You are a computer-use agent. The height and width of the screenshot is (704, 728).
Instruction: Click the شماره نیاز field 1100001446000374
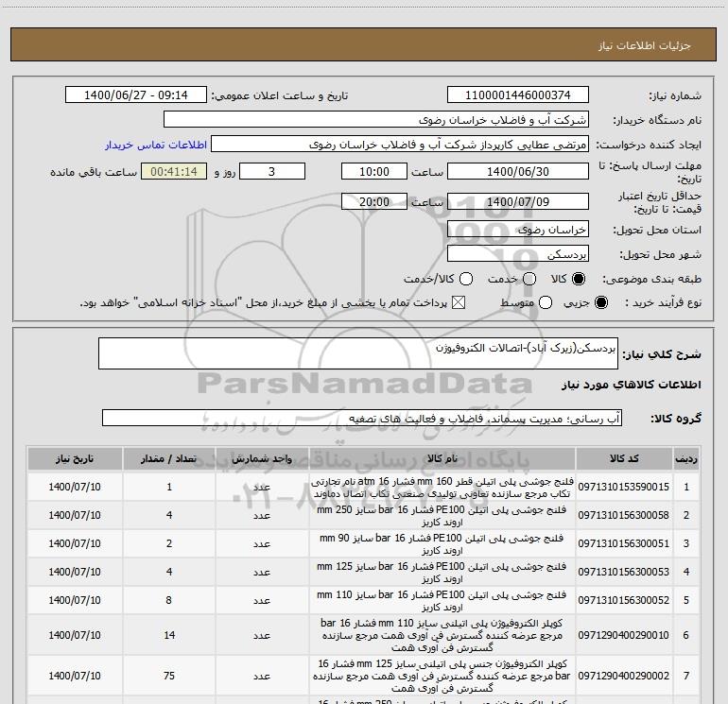pos(518,94)
